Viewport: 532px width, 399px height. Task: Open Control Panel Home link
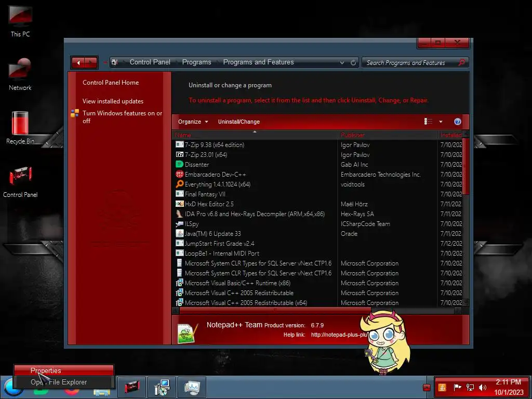[x=111, y=83]
